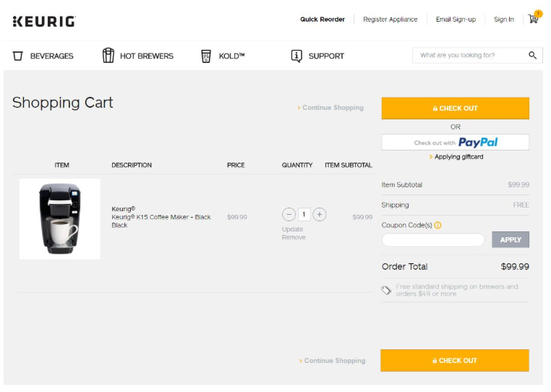Click the coupon code info icon
Screen dimensions: 551x392
click(x=438, y=225)
